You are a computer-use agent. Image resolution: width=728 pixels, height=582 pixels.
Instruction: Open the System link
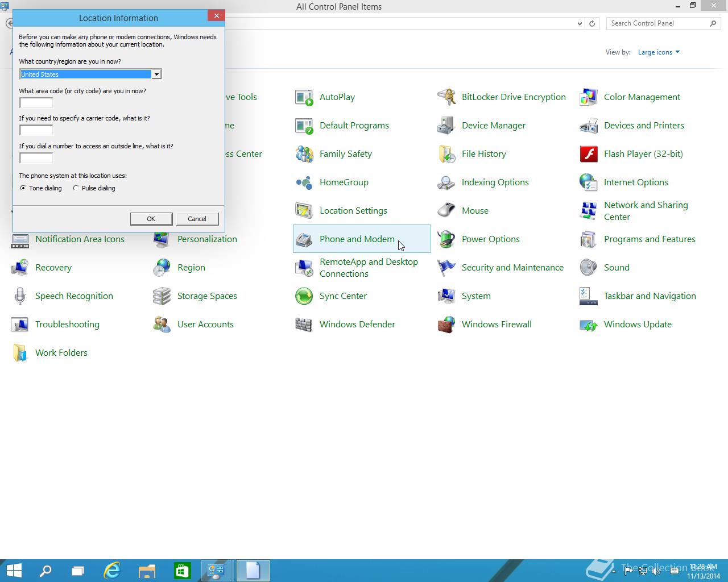pyautogui.click(x=476, y=296)
